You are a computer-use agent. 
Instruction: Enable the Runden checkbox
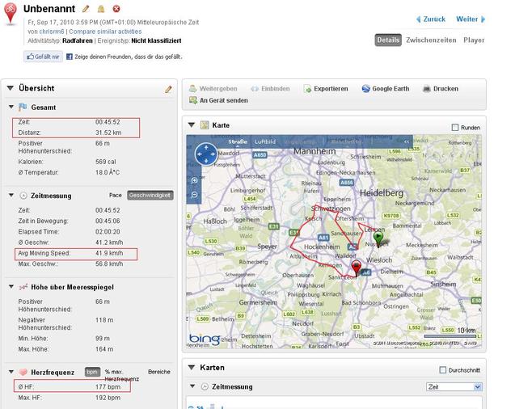[454, 127]
